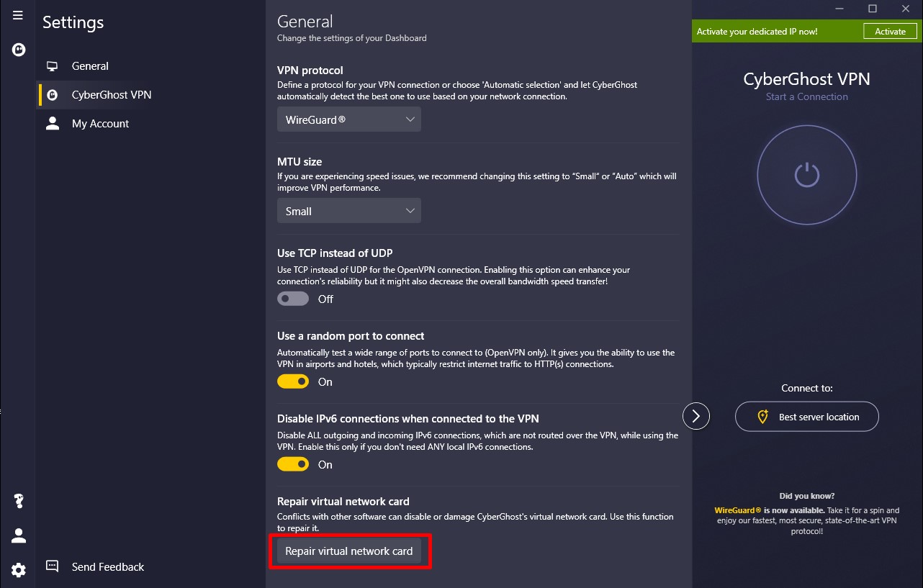Select General in Settings menu
Screen dimensions: 923x588
point(90,66)
